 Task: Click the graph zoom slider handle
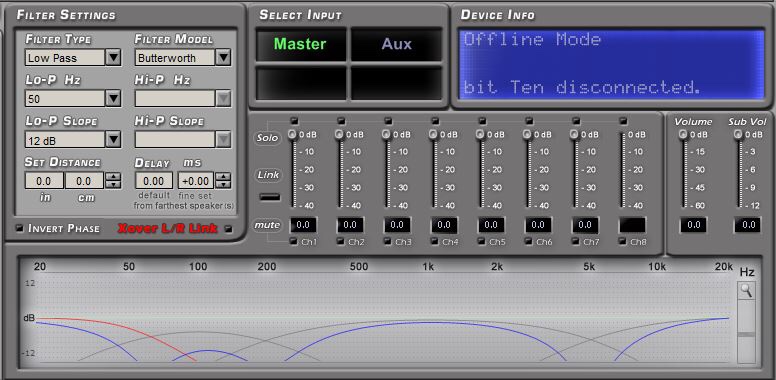point(746,335)
